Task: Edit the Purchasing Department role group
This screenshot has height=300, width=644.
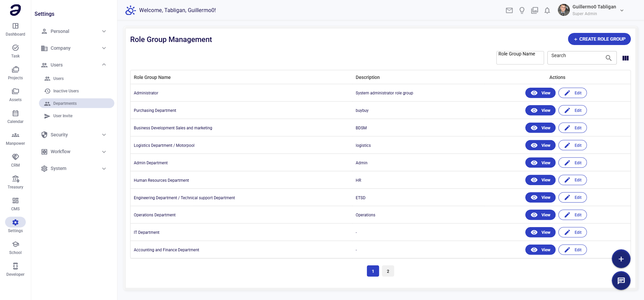Action: [573, 111]
